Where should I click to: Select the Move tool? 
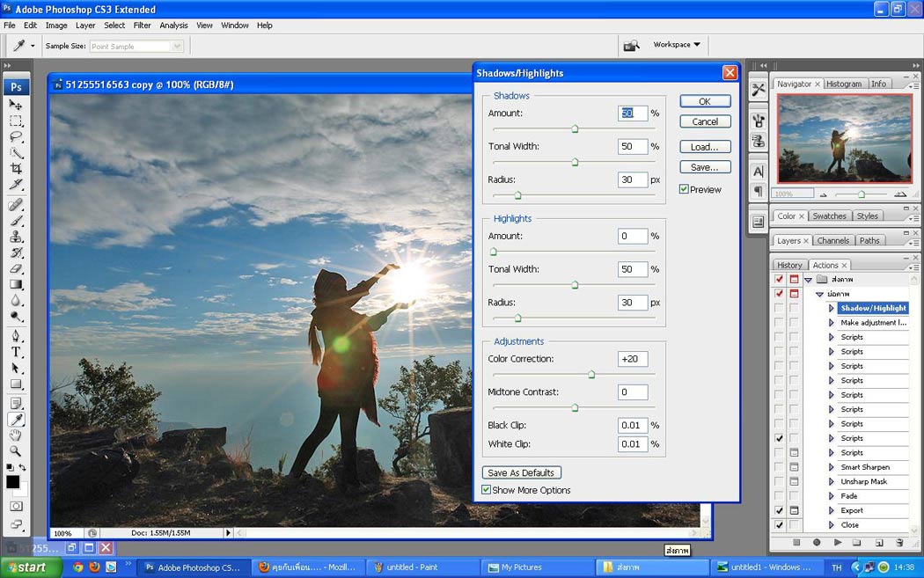[x=16, y=106]
